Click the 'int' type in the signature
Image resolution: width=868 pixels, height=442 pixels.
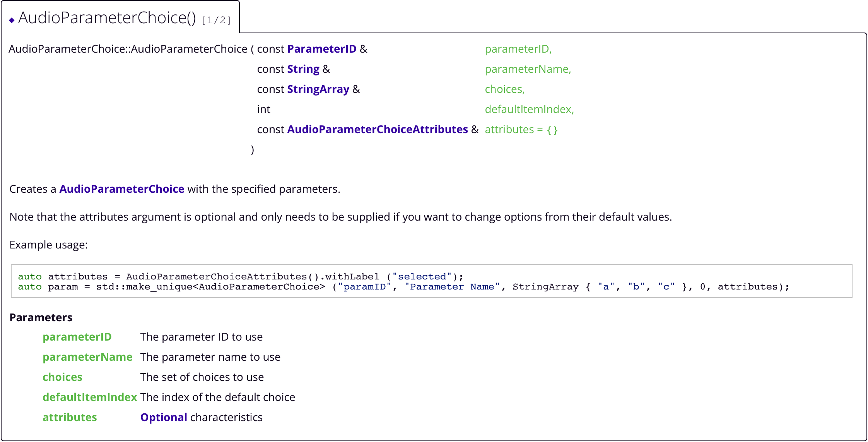click(x=263, y=109)
